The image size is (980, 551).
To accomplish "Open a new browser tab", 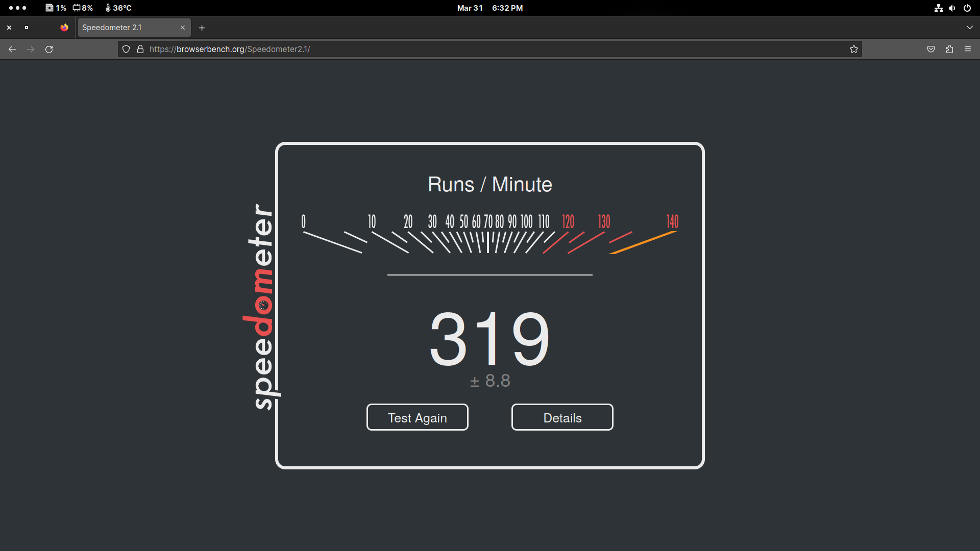I will pos(202,28).
